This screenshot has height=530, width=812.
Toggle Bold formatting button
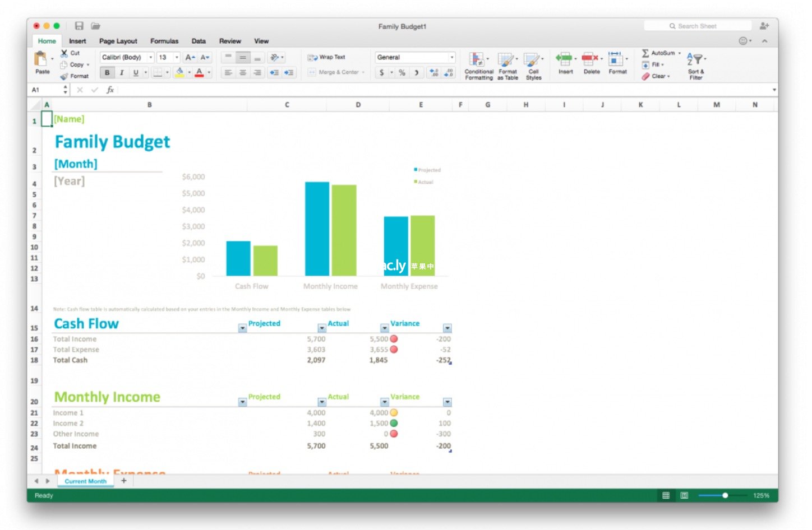click(x=107, y=72)
